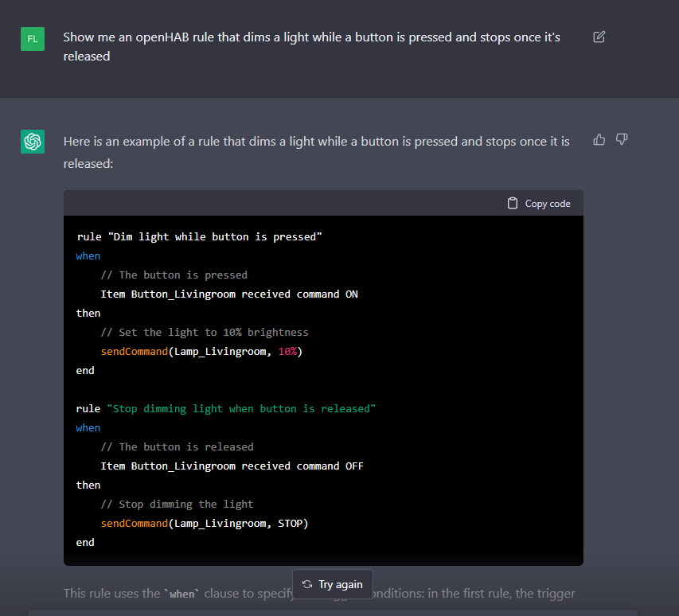679x616 pixels.
Task: Click the edit message pencil icon
Action: pos(599,37)
